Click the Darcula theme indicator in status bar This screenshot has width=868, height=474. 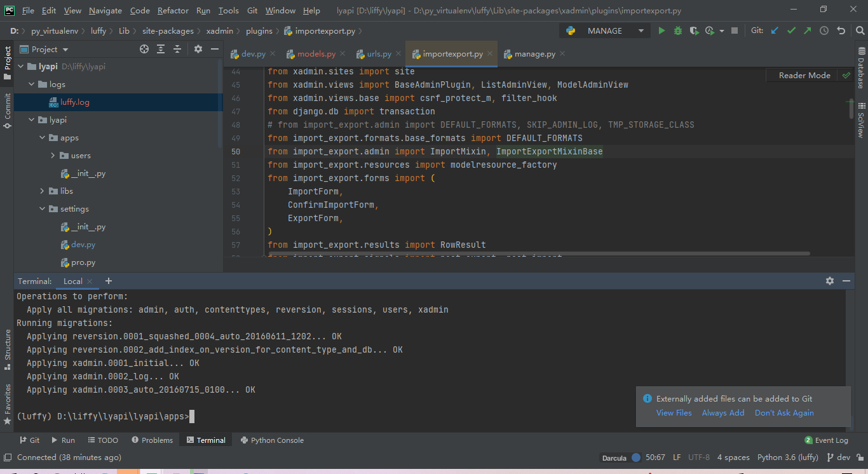[x=614, y=457]
